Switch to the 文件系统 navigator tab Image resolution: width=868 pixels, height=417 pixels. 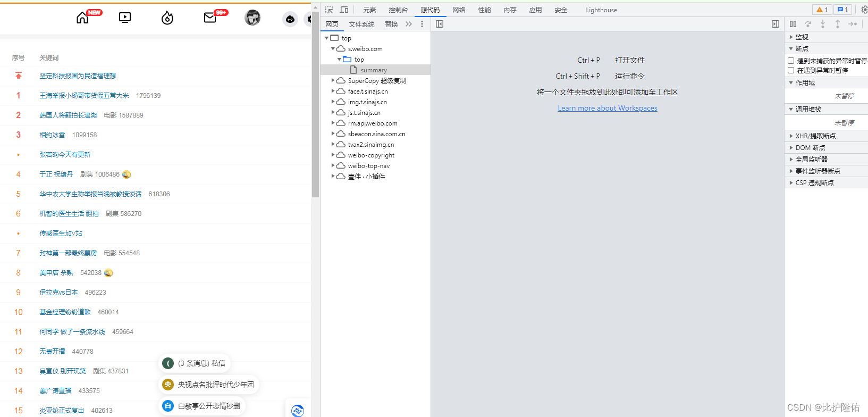(361, 24)
